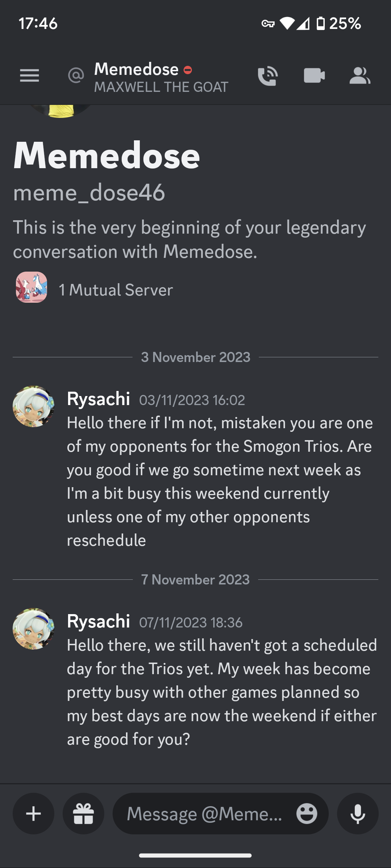Screen dimensions: 391x868
Task: Tap the battery indicator in status bar
Action: (x=320, y=24)
